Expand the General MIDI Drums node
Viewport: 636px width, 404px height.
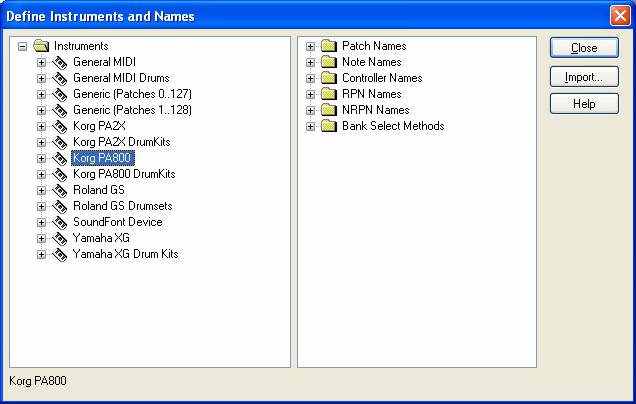tap(41, 78)
